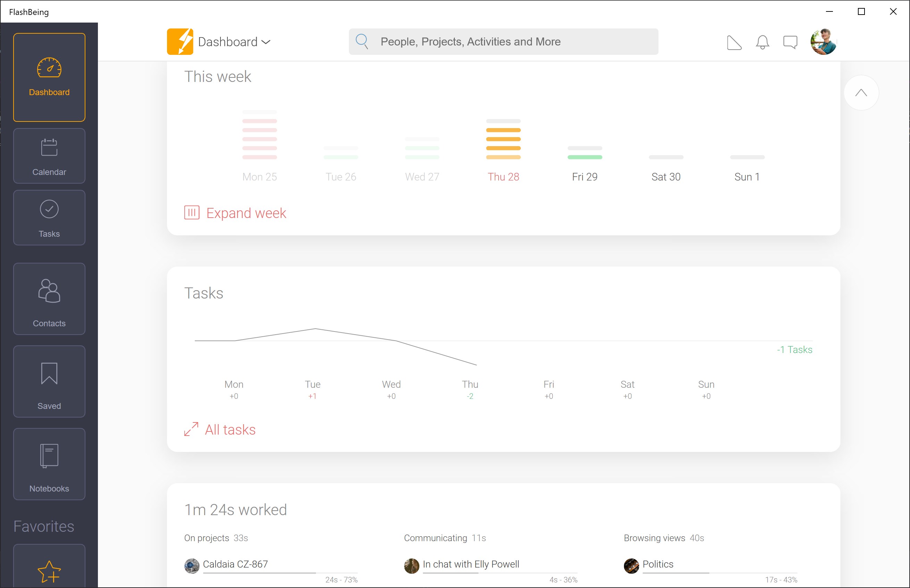Select Thu 28 in the week chart

pos(503,177)
